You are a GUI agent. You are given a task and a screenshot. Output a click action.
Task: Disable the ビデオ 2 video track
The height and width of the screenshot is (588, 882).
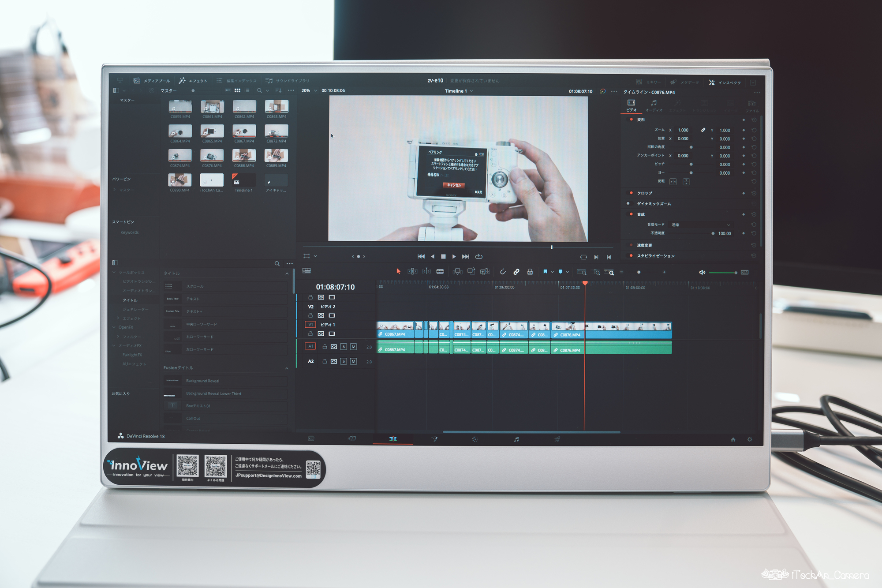pyautogui.click(x=332, y=315)
